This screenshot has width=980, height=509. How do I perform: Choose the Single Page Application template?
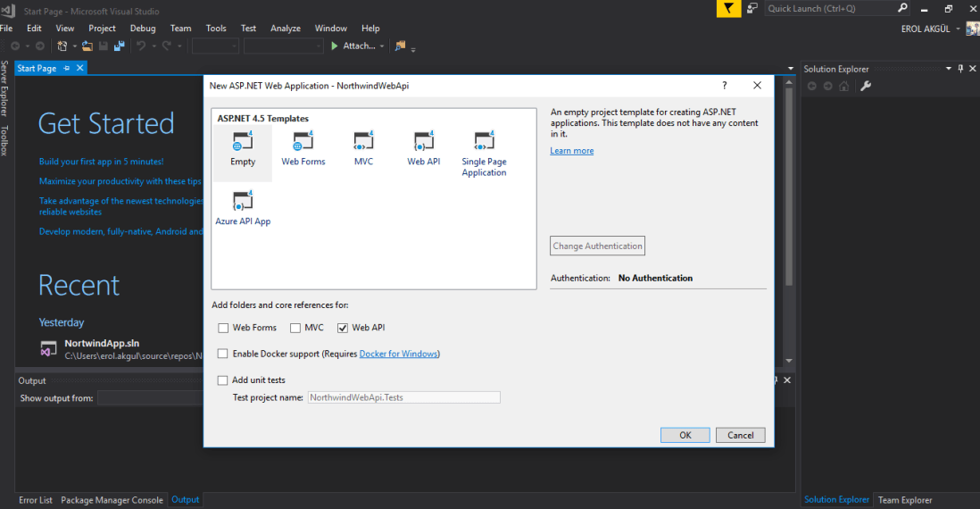pos(484,142)
